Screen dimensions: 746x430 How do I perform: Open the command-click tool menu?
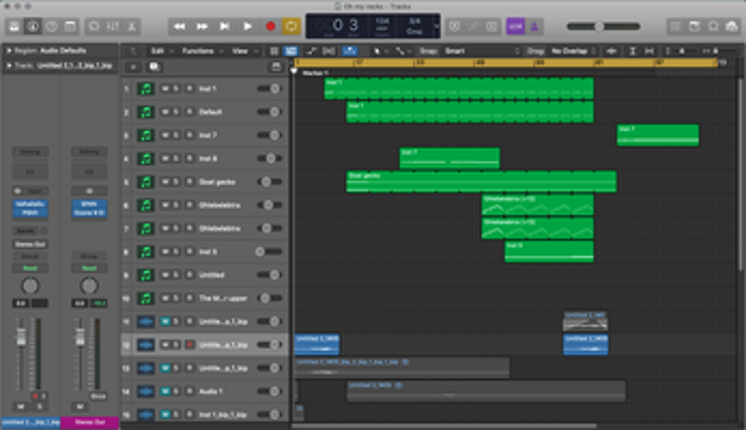[x=402, y=51]
